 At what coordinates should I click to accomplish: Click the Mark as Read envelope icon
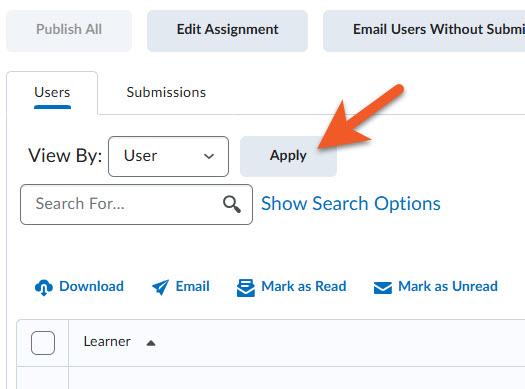[246, 288]
